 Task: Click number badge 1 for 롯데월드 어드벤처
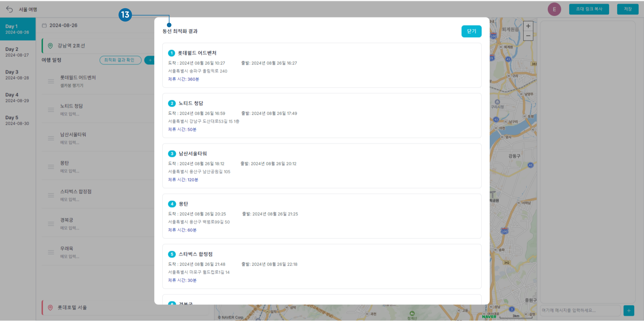tap(172, 53)
